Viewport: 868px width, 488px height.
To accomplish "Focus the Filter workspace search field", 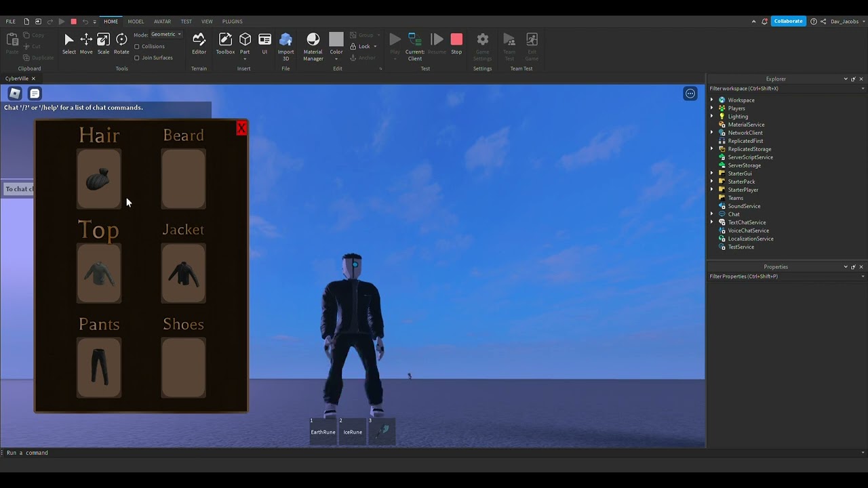I will click(x=787, y=88).
